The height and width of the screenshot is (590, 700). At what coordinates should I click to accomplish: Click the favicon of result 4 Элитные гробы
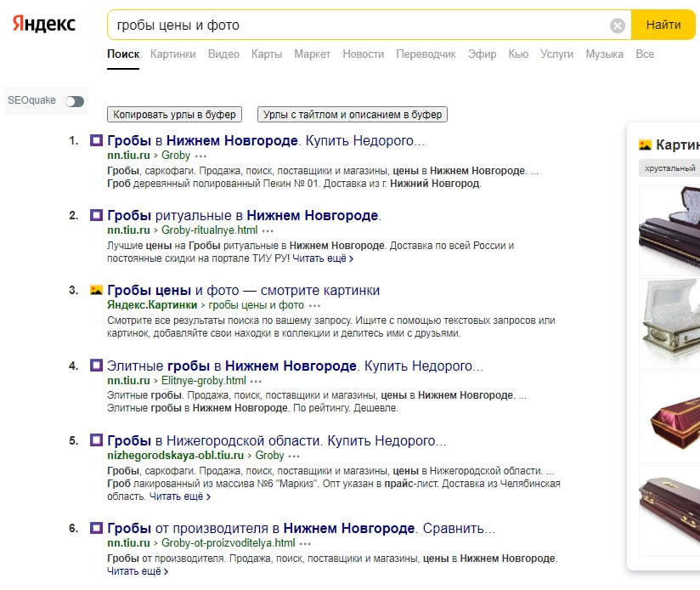pyautogui.click(x=96, y=366)
